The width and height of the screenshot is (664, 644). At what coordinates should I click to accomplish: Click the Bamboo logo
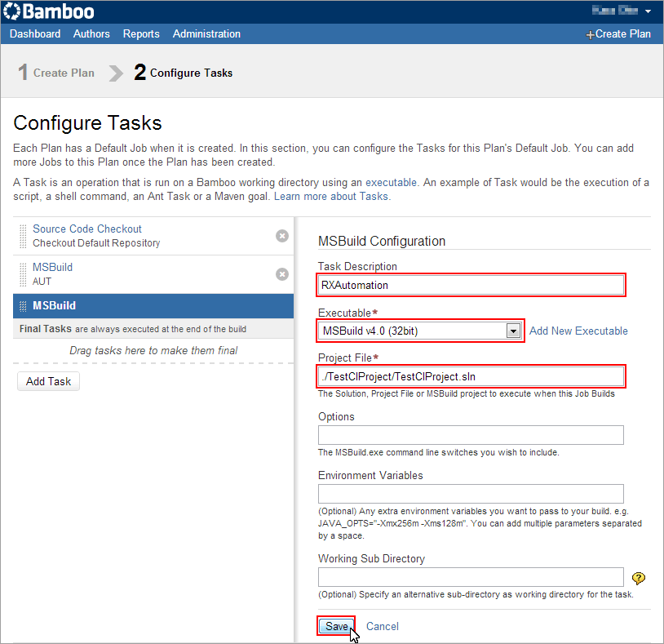pyautogui.click(x=49, y=11)
